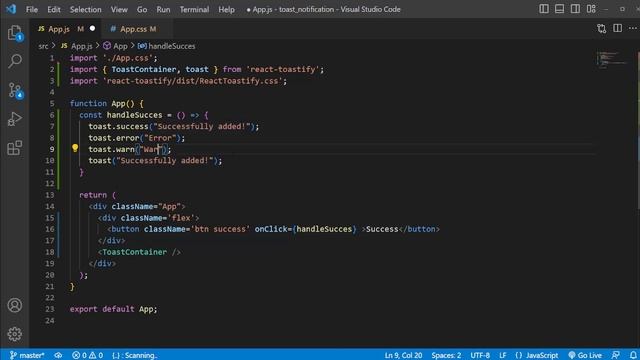Click 'react-toastify' import string on line 2
Screen dimensions: 640x360
283,69
